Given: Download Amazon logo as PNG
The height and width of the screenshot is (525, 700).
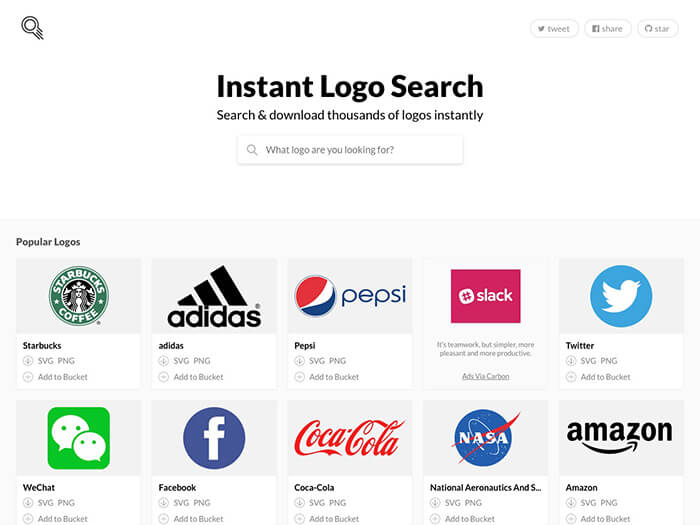Looking at the screenshot, I should pyautogui.click(x=609, y=503).
